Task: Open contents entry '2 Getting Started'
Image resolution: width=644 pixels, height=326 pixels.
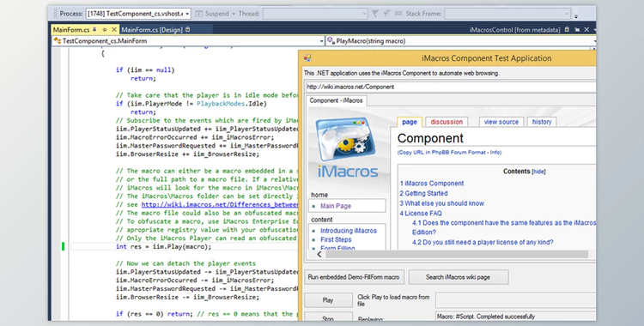Action: point(424,193)
